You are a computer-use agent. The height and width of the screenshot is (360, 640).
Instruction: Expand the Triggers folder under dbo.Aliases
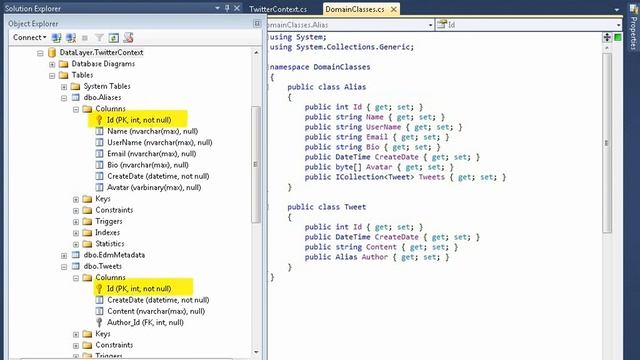click(76, 222)
